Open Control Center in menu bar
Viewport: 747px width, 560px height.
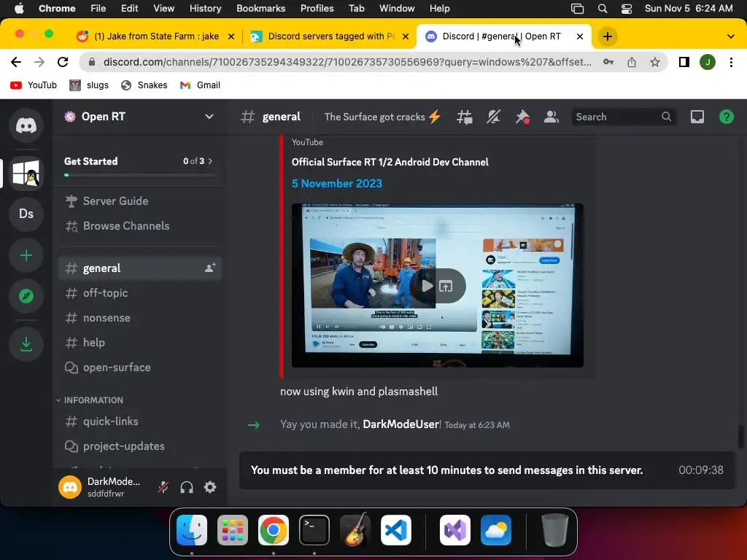627,8
